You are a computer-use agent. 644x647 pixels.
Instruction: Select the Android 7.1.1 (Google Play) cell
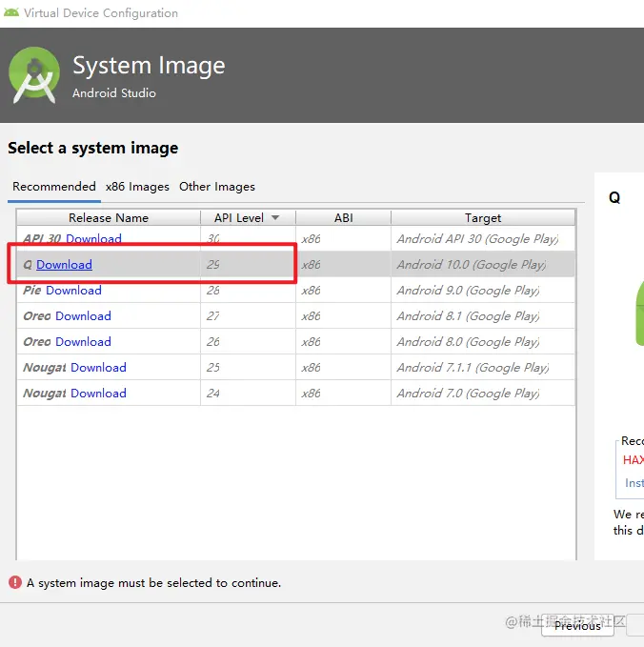click(483, 367)
